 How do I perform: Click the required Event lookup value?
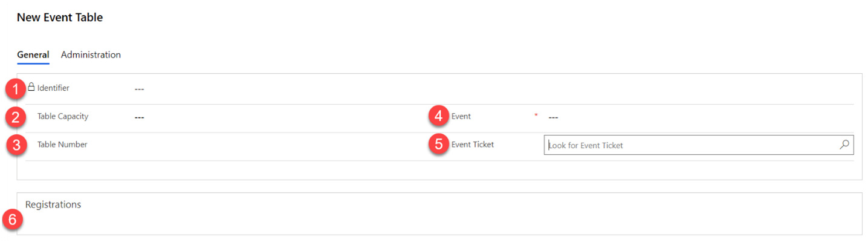[x=553, y=117]
